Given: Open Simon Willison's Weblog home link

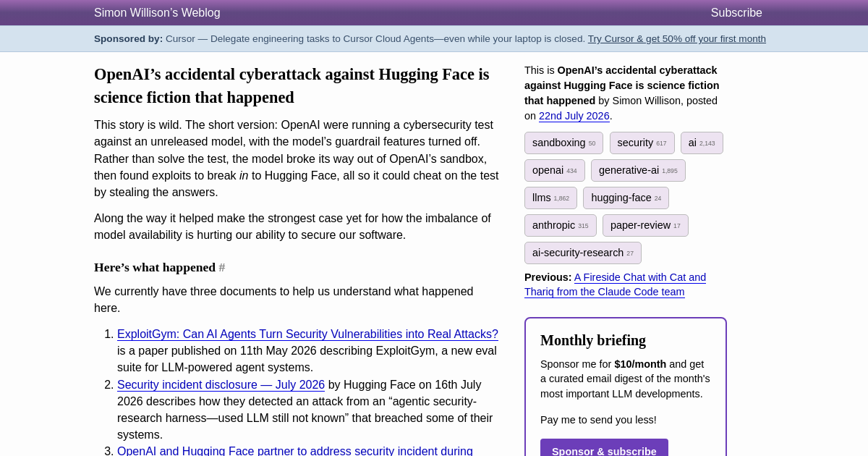Looking at the screenshot, I should pyautogui.click(x=157, y=13).
